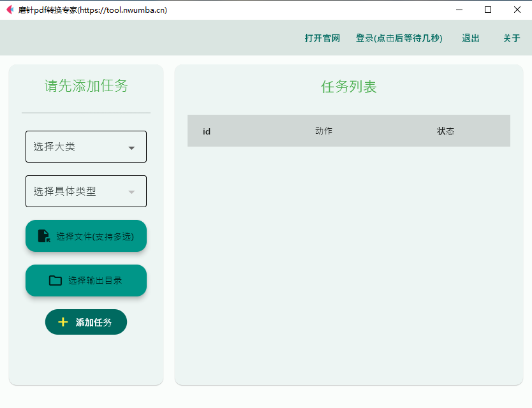Screen dimensions: 532x408
Task: Open the 选择大类 dropdown
Action: pyautogui.click(x=86, y=147)
